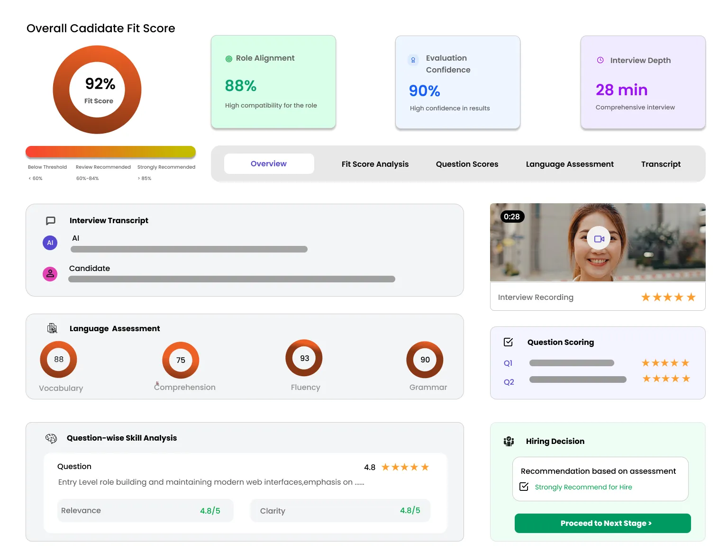This screenshot has width=728, height=560.
Task: Click the Interview Transcript speech bubble icon
Action: pyautogui.click(x=51, y=220)
